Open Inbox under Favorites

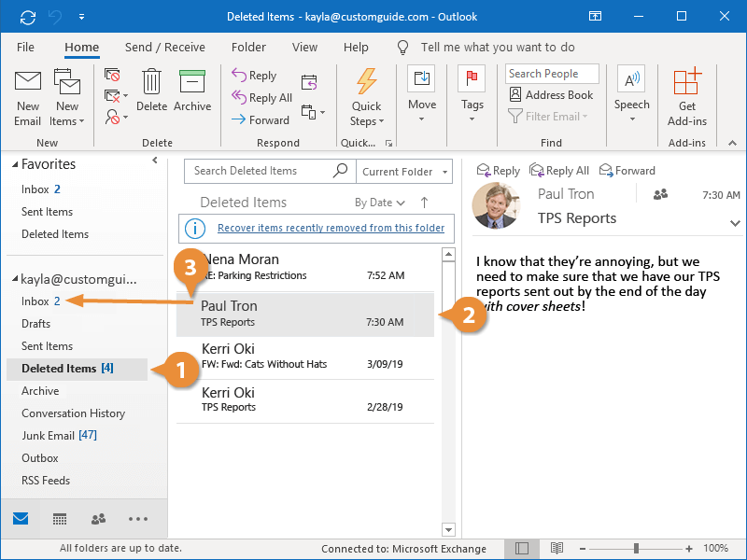(40, 189)
